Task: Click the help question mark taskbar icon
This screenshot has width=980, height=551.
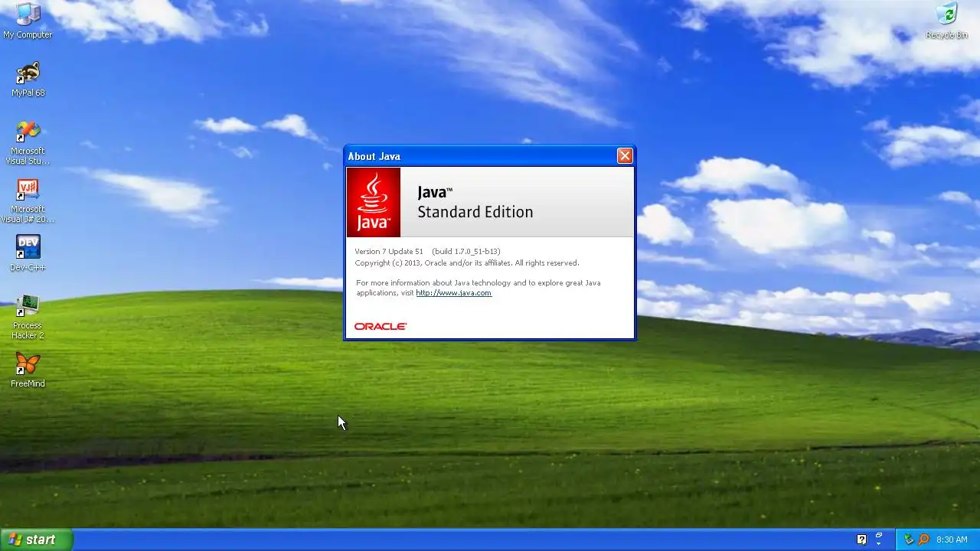Action: (861, 540)
